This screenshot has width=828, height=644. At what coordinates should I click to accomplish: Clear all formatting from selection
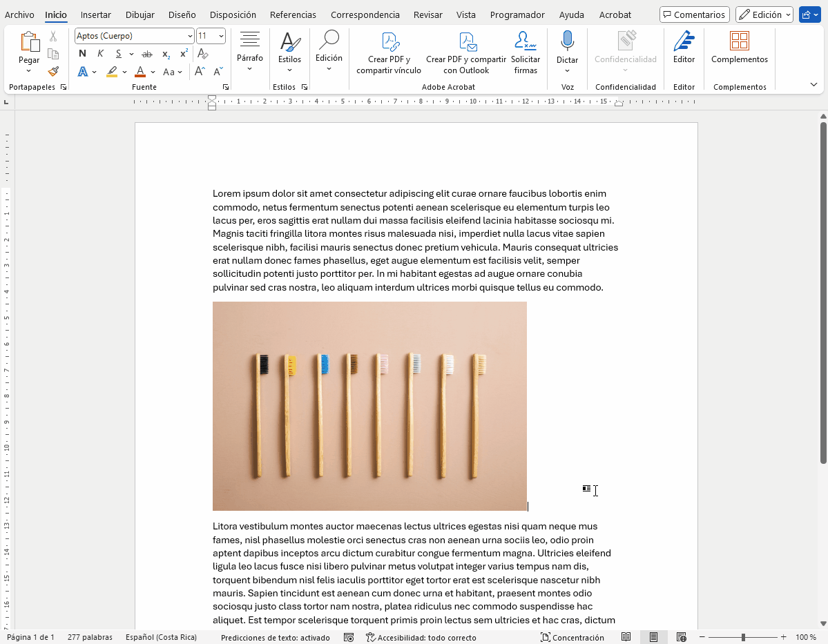(x=202, y=54)
